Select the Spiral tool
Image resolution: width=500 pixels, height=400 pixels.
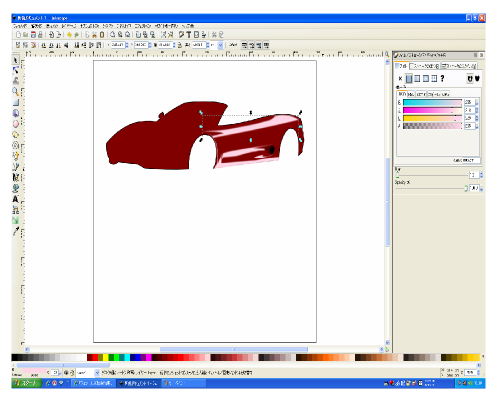pyautogui.click(x=15, y=145)
